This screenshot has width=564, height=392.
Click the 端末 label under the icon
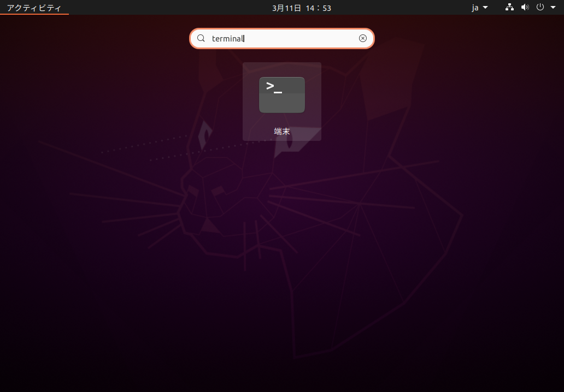pyautogui.click(x=281, y=132)
